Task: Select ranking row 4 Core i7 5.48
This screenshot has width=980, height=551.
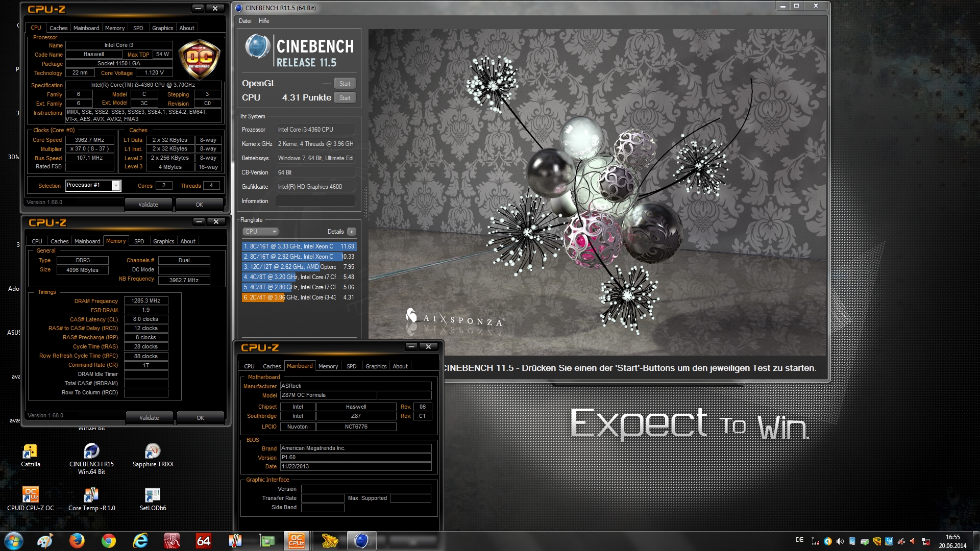Action: click(x=299, y=277)
